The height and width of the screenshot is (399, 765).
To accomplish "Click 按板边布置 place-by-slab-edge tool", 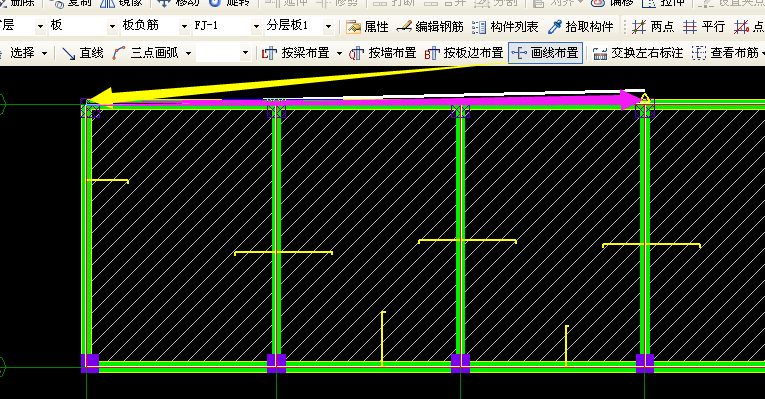I will click(x=463, y=53).
